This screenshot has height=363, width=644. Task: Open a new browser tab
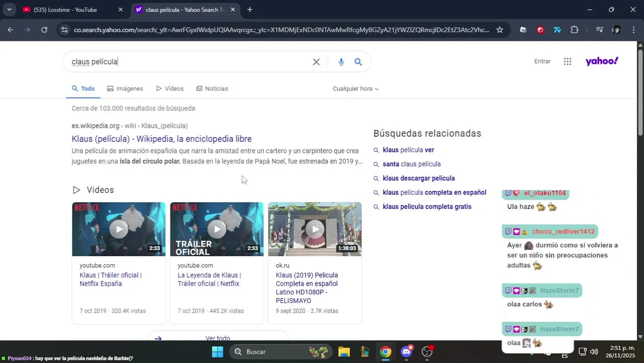(249, 10)
